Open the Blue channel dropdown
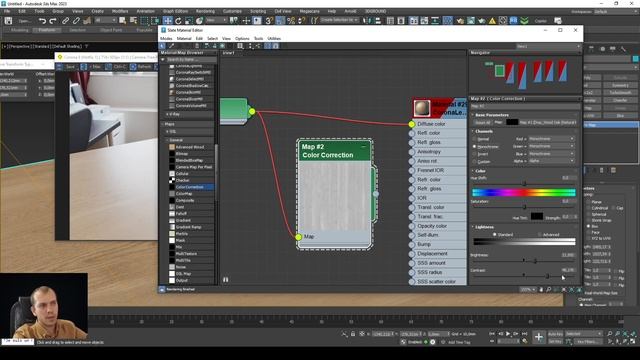The height and width of the screenshot is (360, 640). (551, 154)
